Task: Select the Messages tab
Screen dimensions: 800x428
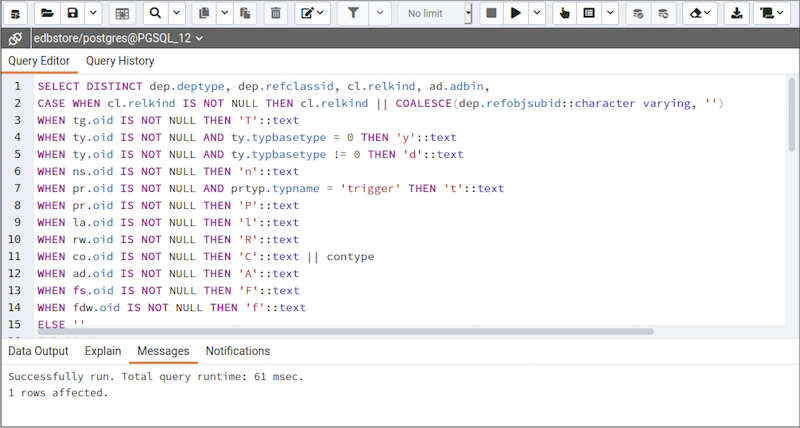Action: [163, 351]
